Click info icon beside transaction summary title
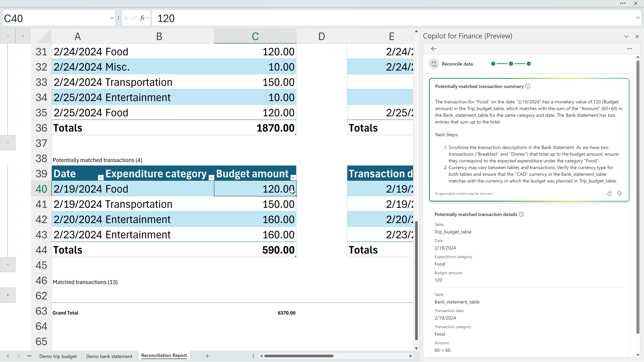 click(528, 86)
